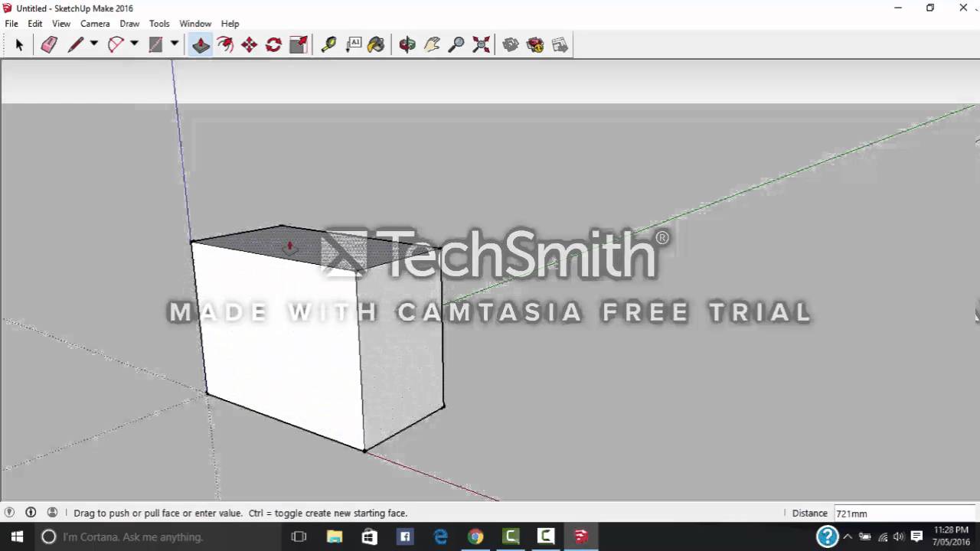Select the Paint Bucket tool
The image size is (980, 551).
tap(376, 45)
